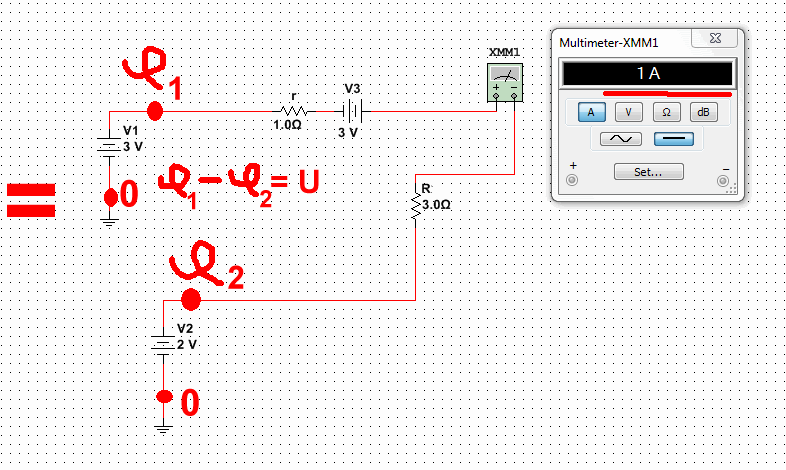Select DC straight line signal mode
Image resolution: width=786 pixels, height=470 pixels.
[674, 139]
